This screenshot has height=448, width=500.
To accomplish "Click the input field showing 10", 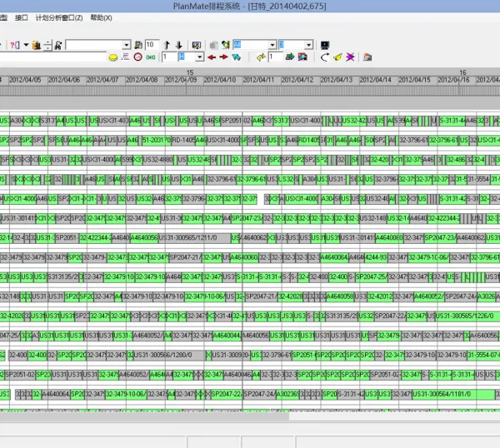I will click(x=152, y=45).
